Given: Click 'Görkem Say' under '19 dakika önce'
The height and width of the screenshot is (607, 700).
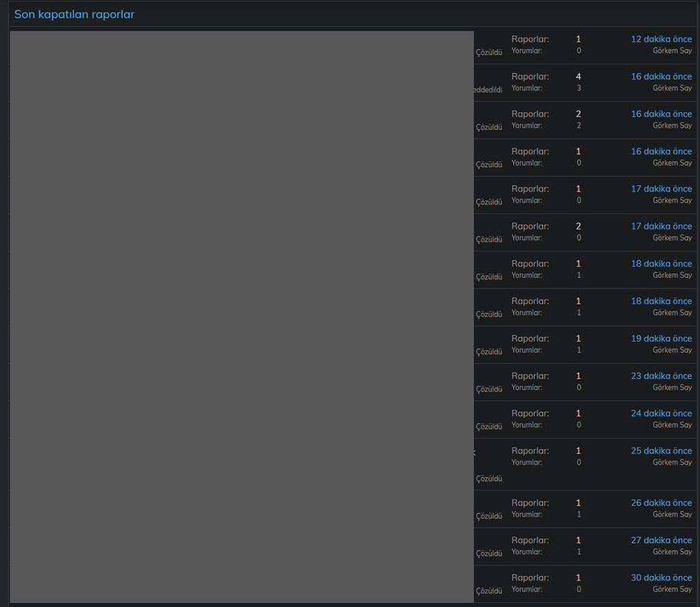Looking at the screenshot, I should tap(672, 350).
